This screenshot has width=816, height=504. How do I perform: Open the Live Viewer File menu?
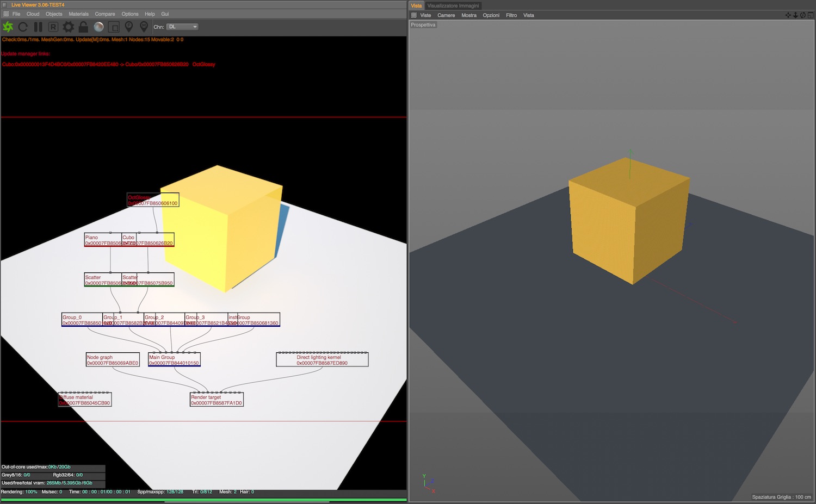click(x=16, y=14)
